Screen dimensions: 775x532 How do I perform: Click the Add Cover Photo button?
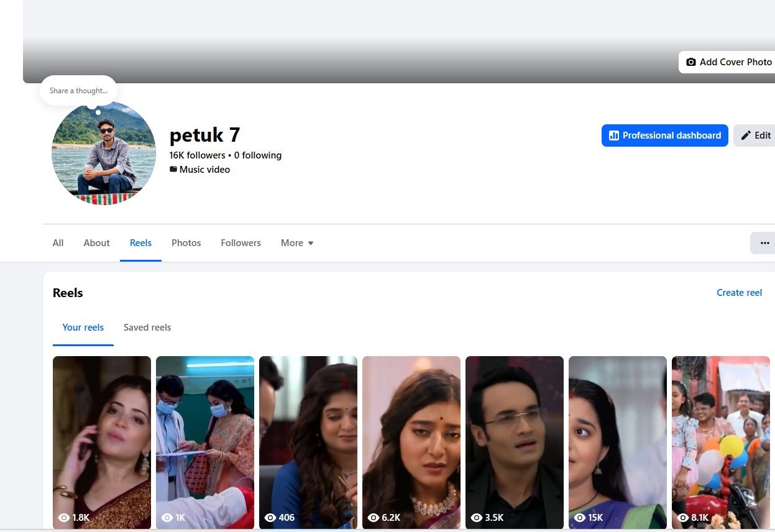point(727,62)
